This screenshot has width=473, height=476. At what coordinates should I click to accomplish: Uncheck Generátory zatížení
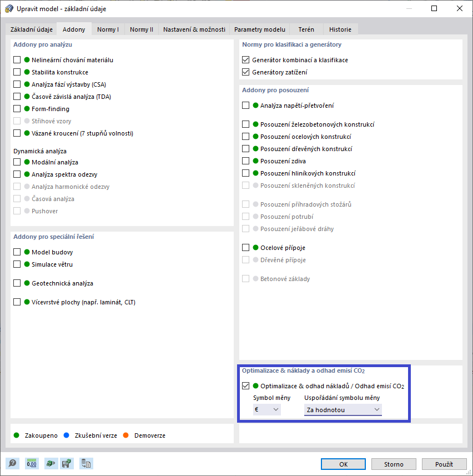point(246,72)
